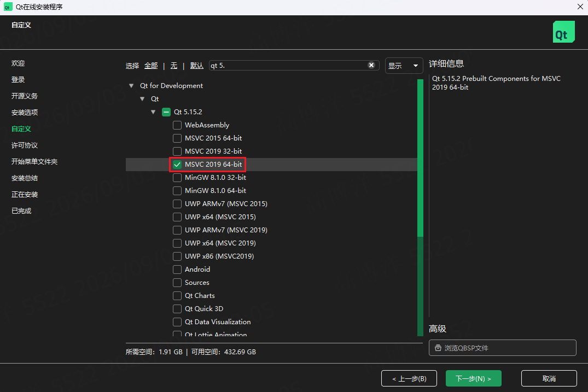Check MSVC 2015 64-bit
This screenshot has height=392, width=588.
pyautogui.click(x=177, y=138)
